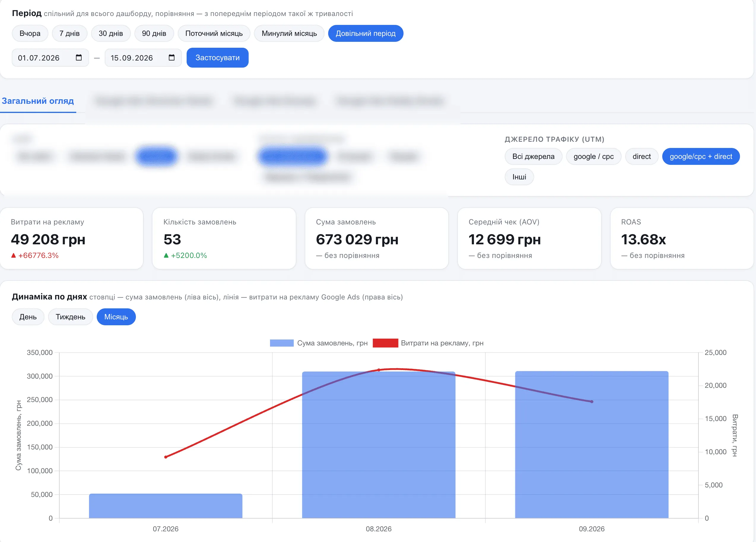Open calendar picker for start date 01.07.2026
Screen dimensions: 756x542
point(79,58)
